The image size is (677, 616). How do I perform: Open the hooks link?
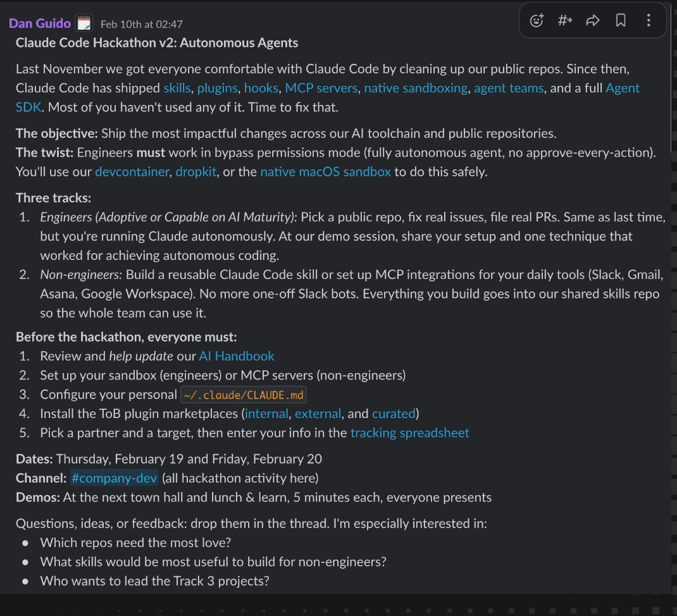coord(261,88)
